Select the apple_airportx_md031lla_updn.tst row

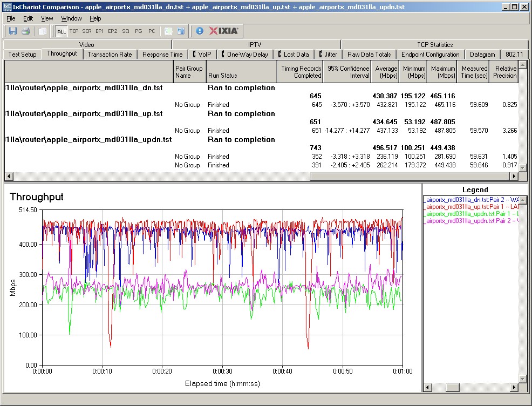click(261, 139)
